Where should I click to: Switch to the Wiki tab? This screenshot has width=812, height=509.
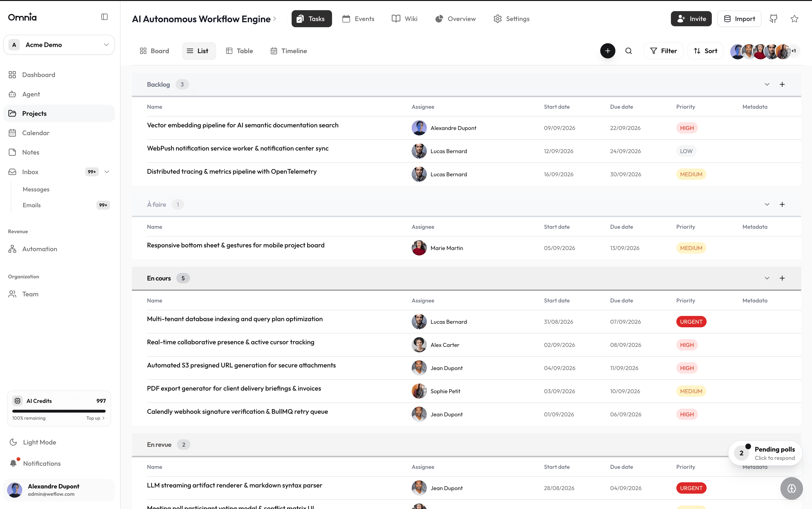coord(404,19)
